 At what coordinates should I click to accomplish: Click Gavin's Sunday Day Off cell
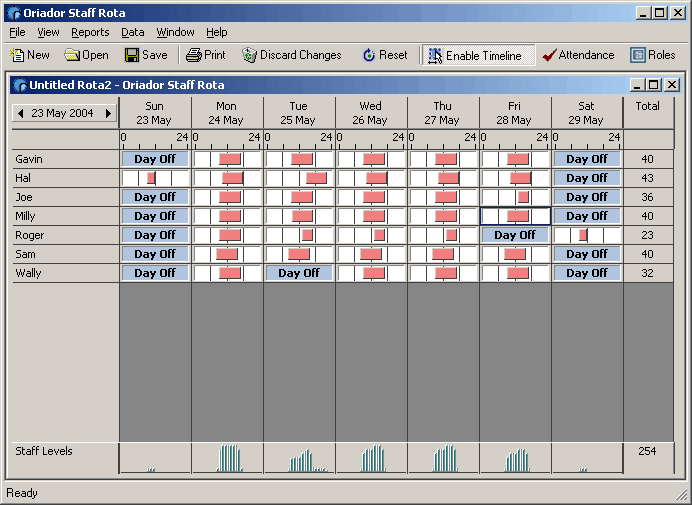click(155, 159)
